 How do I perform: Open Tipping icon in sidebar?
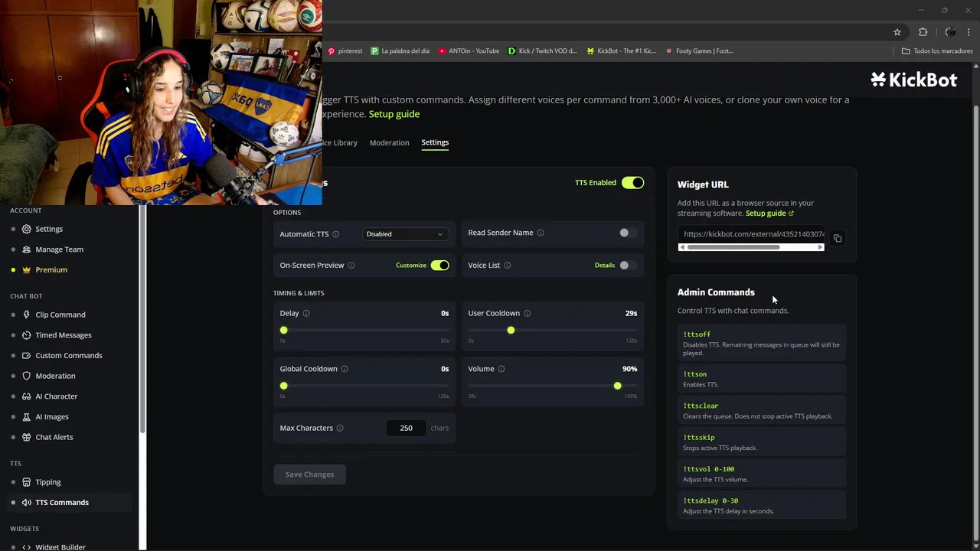click(x=27, y=482)
